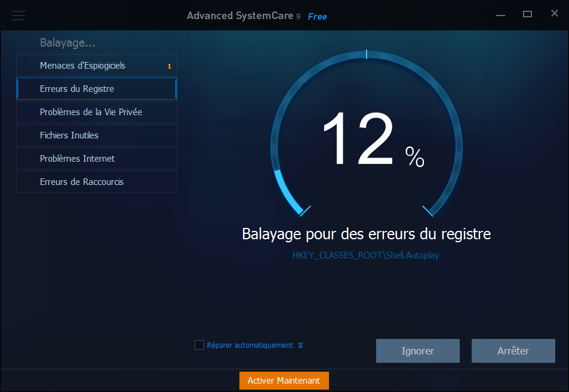Click the Balayage... heading text

click(x=67, y=43)
